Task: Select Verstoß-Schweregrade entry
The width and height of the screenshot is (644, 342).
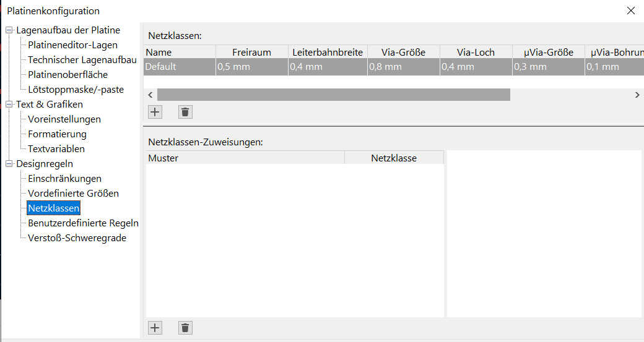Action: coord(77,238)
